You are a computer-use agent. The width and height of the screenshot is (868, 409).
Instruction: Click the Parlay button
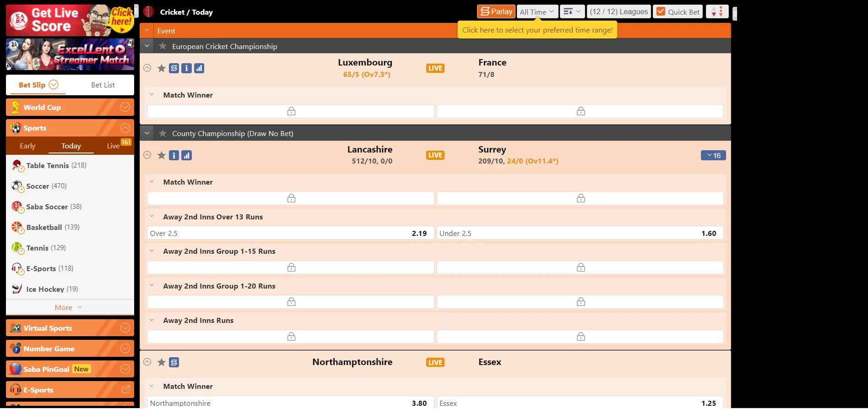[x=496, y=11]
